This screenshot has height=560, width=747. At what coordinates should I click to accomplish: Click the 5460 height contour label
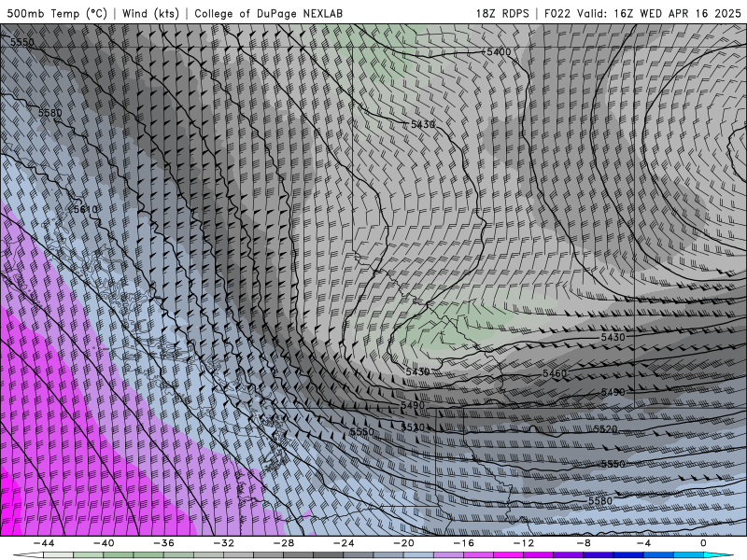[x=555, y=373]
